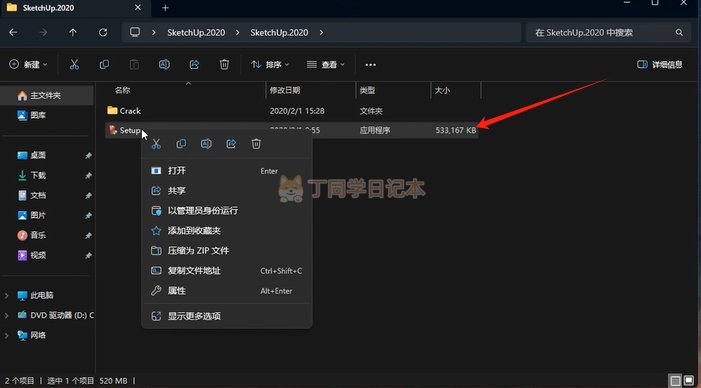Switch to large icons view in status bar
The image size is (701, 388).
click(x=689, y=381)
